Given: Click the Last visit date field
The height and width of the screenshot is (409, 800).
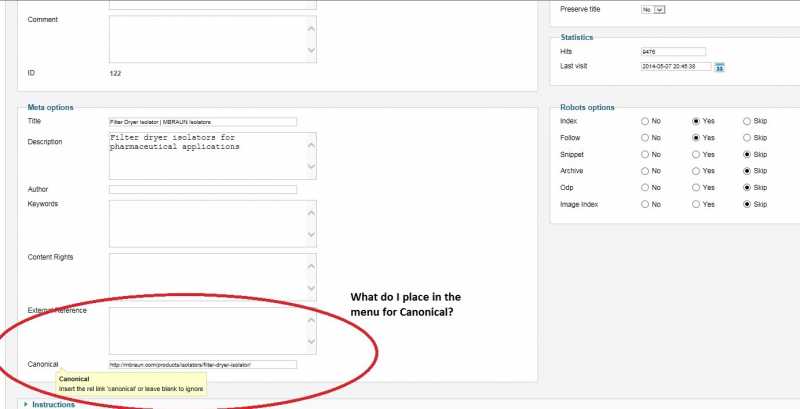Looking at the screenshot, I should pyautogui.click(x=675, y=67).
